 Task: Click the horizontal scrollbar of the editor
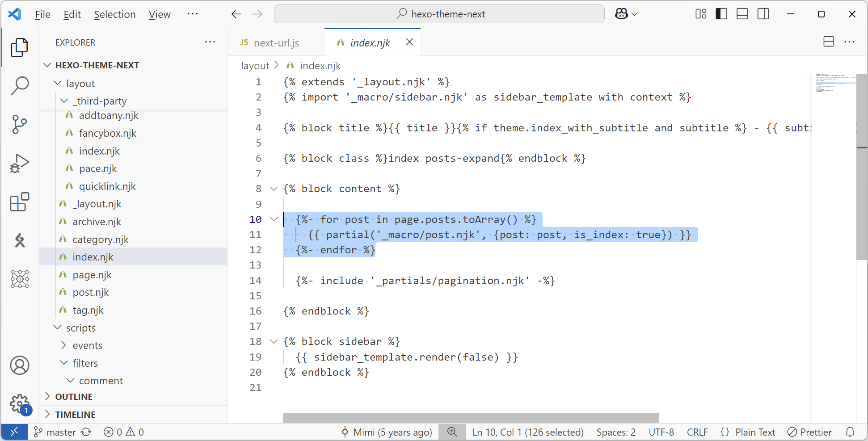coord(470,418)
